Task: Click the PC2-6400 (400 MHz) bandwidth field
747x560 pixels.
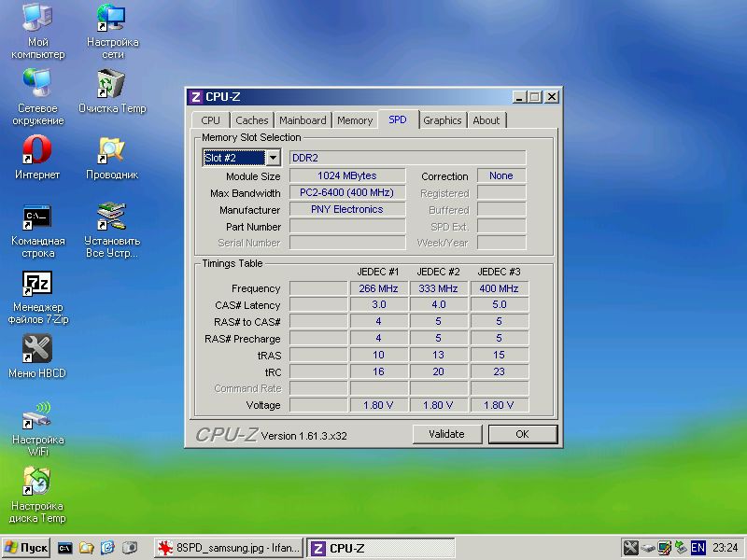Action: pos(347,192)
